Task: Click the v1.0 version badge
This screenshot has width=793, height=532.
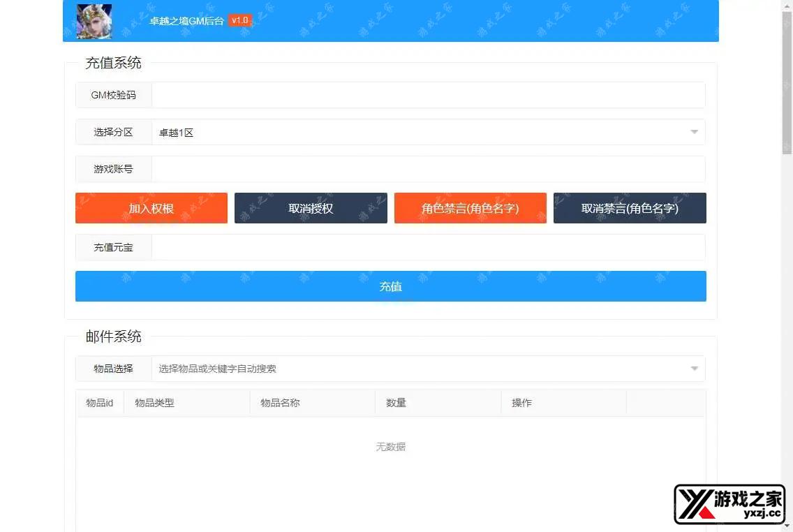Action: (239, 21)
